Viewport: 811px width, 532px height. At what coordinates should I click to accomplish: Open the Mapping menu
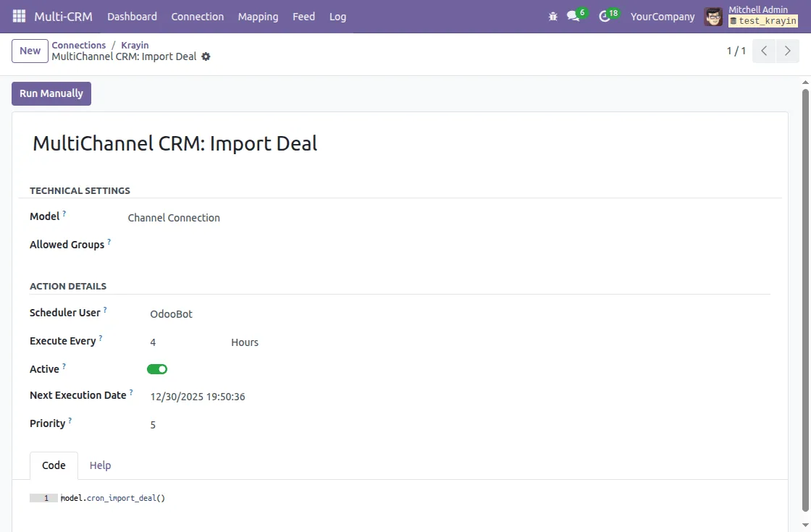pyautogui.click(x=258, y=16)
